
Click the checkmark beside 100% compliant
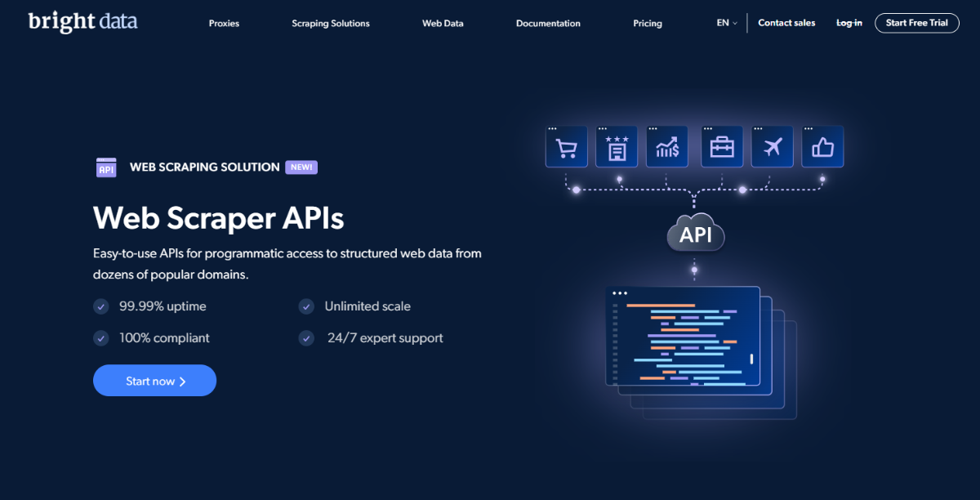[x=101, y=338]
